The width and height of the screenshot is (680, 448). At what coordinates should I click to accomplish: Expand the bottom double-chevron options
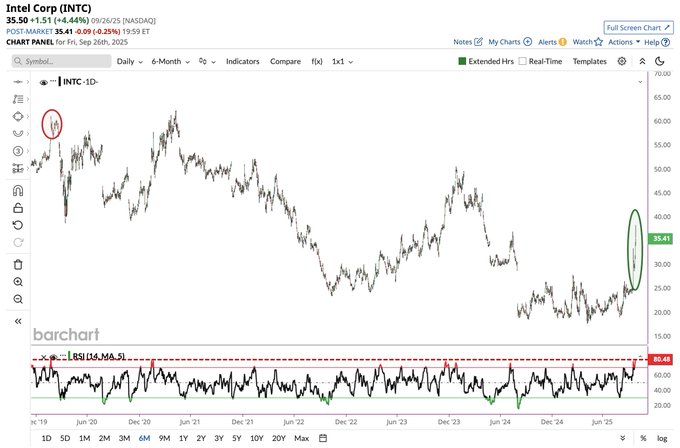(623, 438)
